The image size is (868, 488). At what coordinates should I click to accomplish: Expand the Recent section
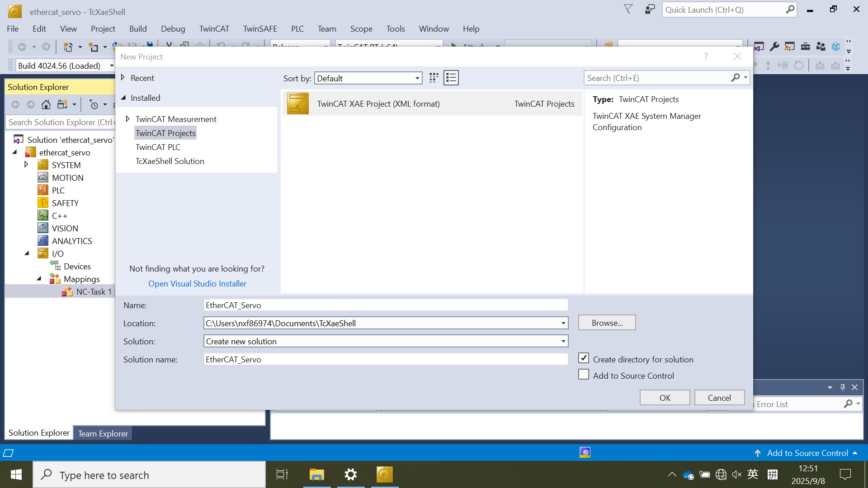123,78
